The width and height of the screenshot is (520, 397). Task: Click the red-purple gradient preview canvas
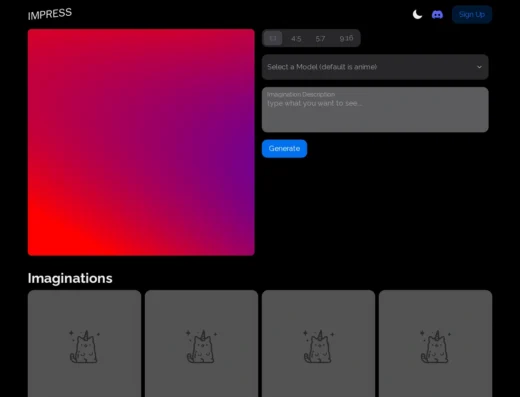[141, 142]
